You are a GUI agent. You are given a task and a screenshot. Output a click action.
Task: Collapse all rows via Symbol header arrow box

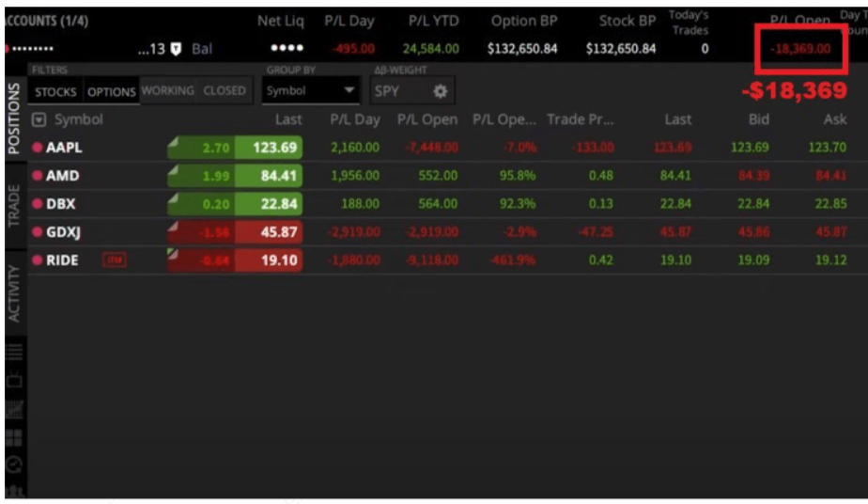pos(39,119)
